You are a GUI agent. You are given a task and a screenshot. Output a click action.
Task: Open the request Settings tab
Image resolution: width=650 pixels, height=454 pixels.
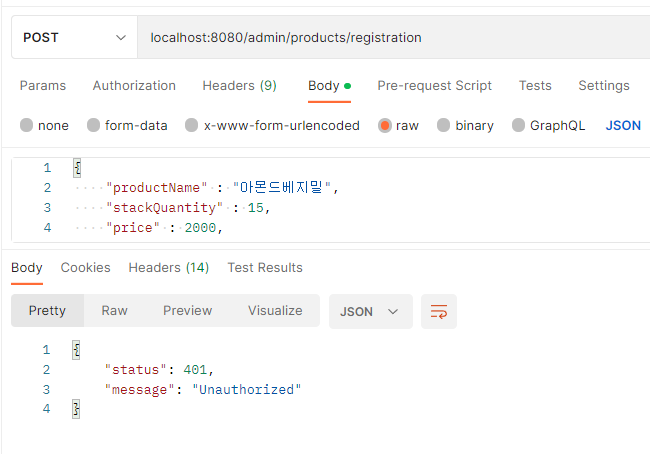[x=604, y=85]
